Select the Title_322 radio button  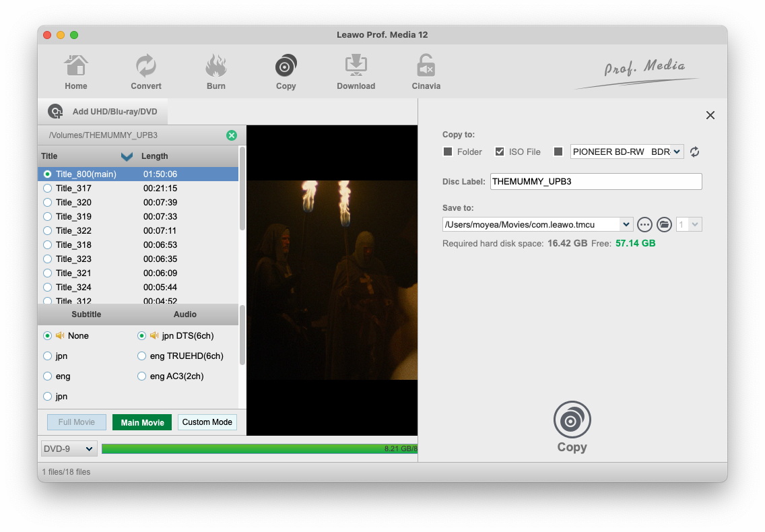pyautogui.click(x=47, y=231)
